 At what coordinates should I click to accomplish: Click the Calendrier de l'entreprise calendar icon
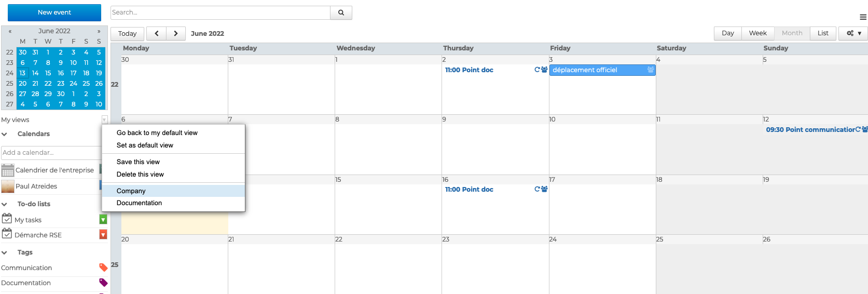click(x=8, y=170)
